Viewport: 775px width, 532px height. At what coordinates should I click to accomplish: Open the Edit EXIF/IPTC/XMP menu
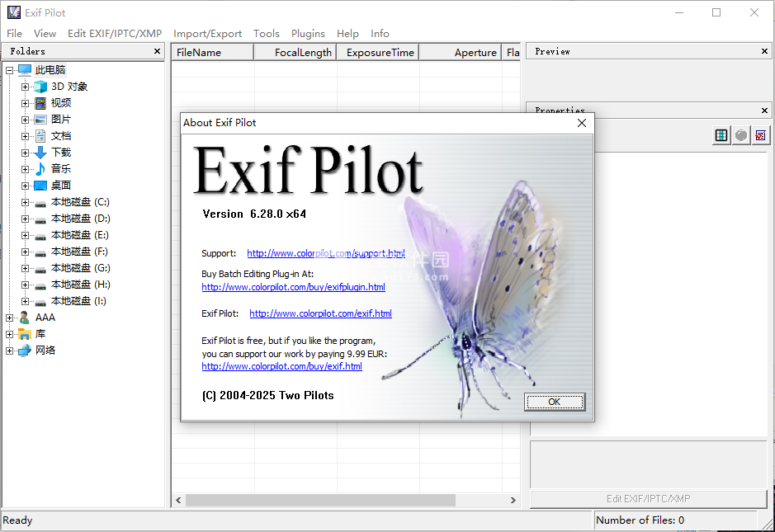coord(115,34)
